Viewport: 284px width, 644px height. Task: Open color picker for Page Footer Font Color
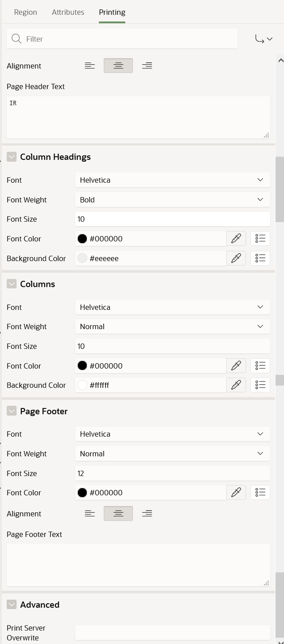(x=236, y=493)
